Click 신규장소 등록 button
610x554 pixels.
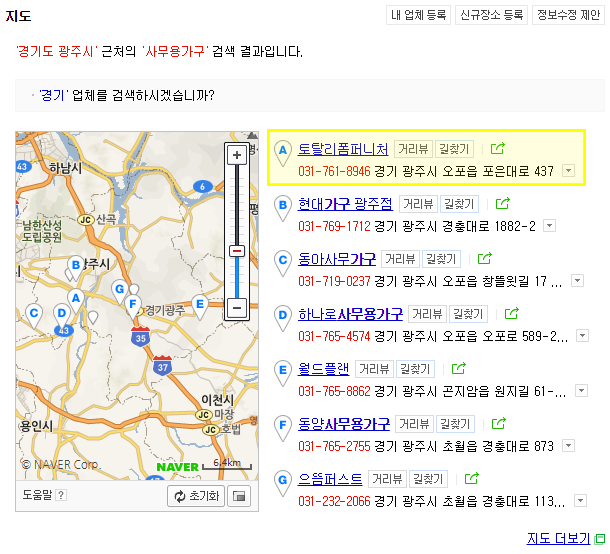[x=491, y=15]
